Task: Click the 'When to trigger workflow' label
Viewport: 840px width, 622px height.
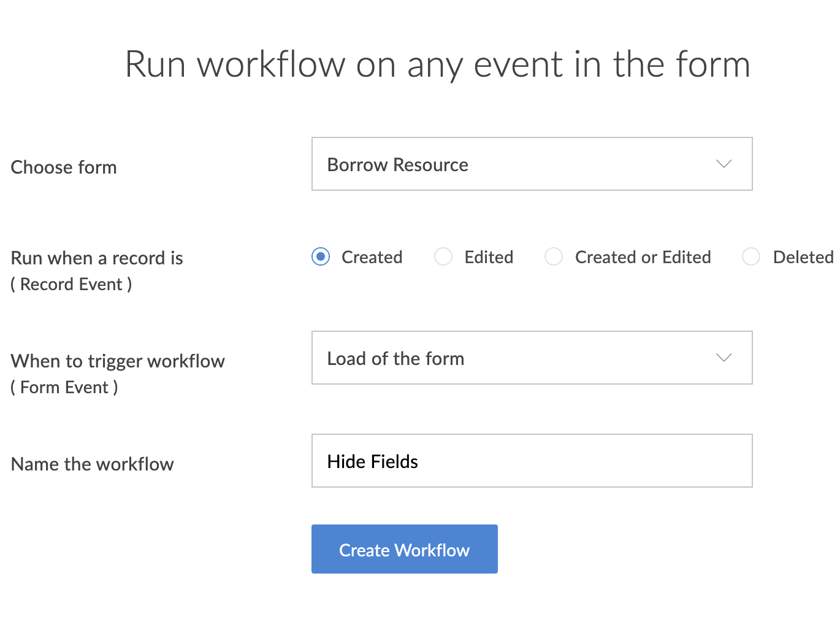Action: click(118, 361)
